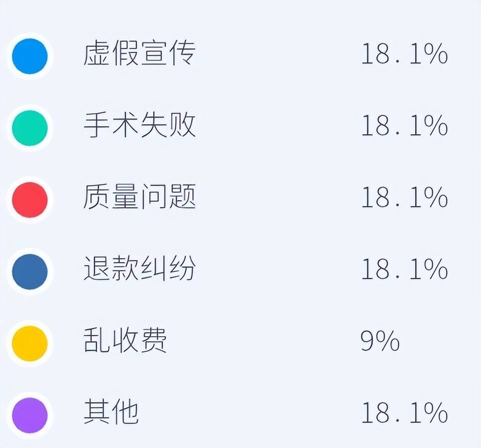Select the 18.1% value beside 退款纠纷
481x448 pixels.
coord(404,269)
